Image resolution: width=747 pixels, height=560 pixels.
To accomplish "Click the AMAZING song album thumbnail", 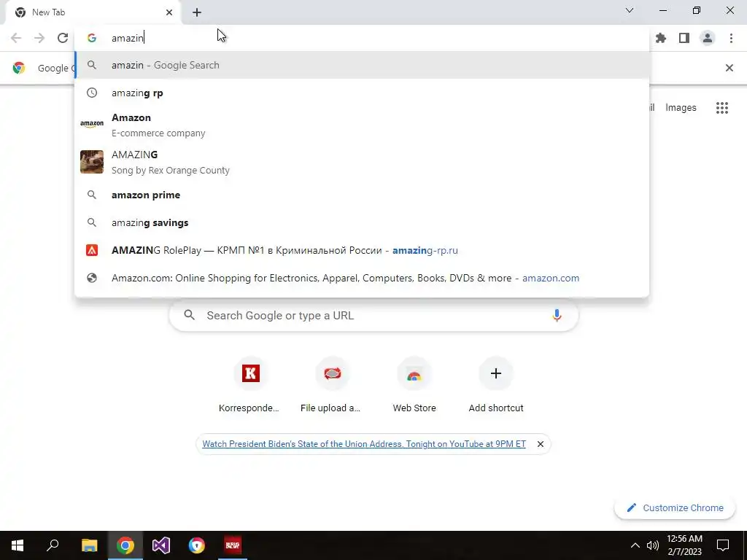I will point(92,162).
